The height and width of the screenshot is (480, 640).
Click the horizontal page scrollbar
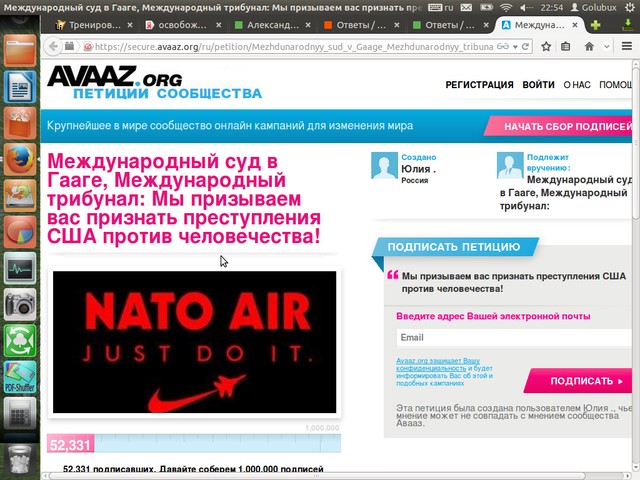click(x=316, y=476)
